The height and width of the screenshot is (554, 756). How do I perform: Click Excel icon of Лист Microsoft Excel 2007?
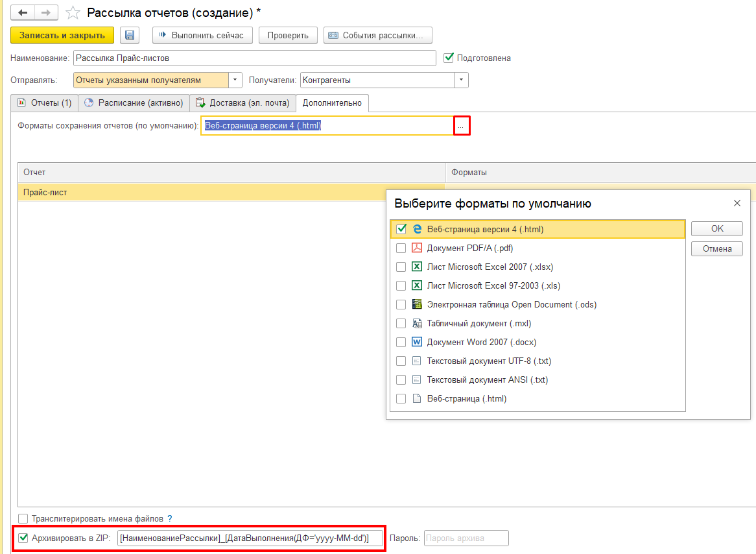417,267
